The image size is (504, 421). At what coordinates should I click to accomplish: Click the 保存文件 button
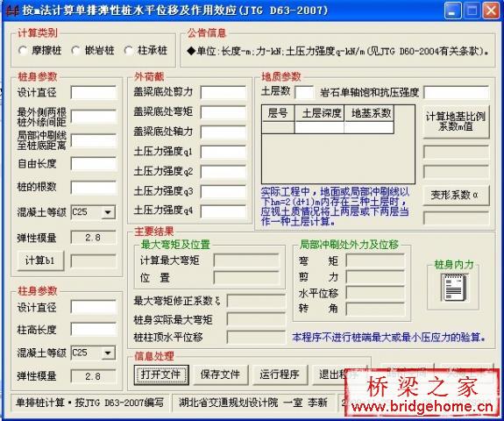(x=221, y=375)
